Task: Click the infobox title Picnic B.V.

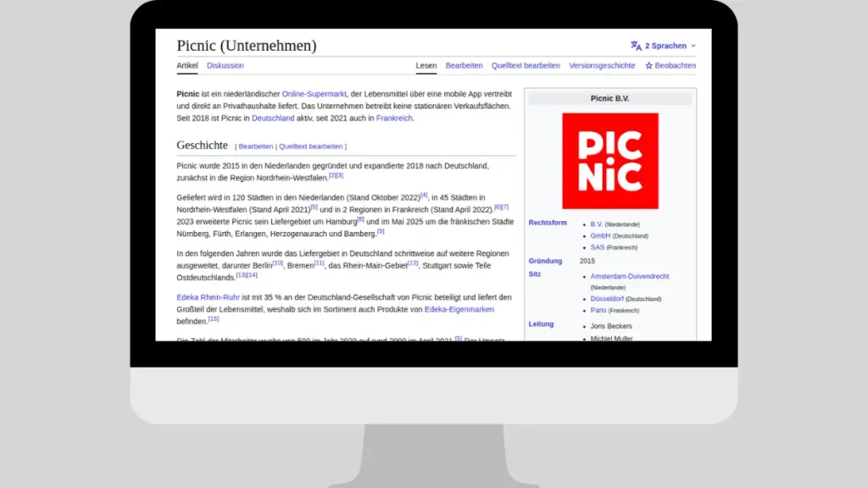Action: click(x=609, y=98)
